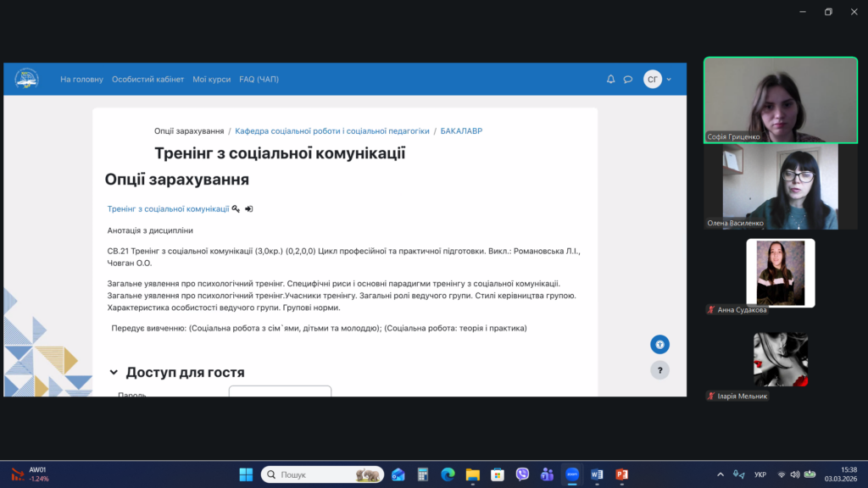The height and width of the screenshot is (488, 868).
Task: Open the Windows Start menu
Action: (246, 474)
